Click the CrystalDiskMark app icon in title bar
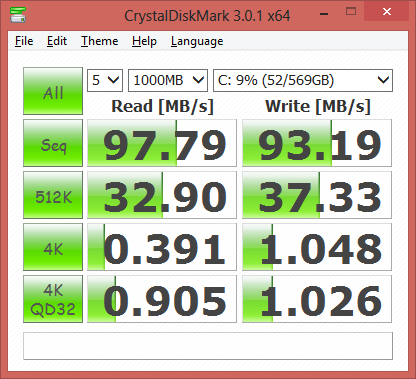 click(18, 15)
